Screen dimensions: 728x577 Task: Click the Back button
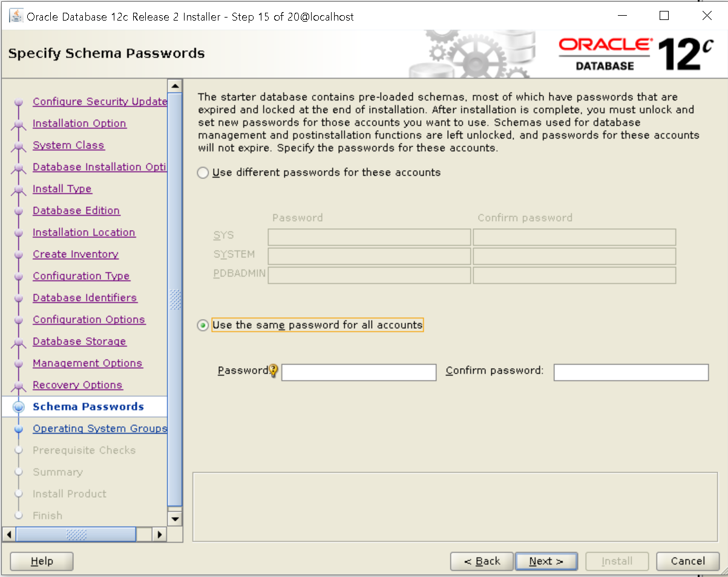482,562
